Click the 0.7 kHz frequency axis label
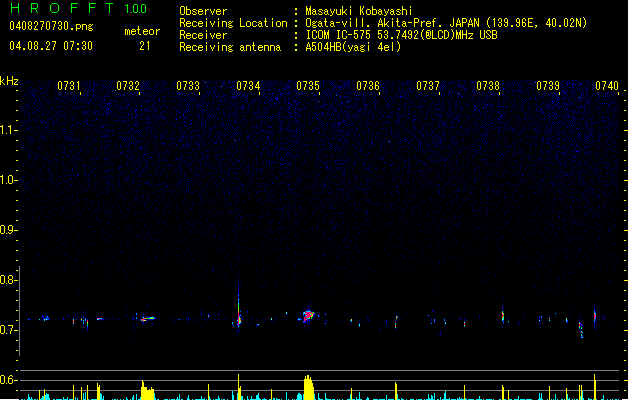Screen dimensions: 629x400 pos(8,330)
